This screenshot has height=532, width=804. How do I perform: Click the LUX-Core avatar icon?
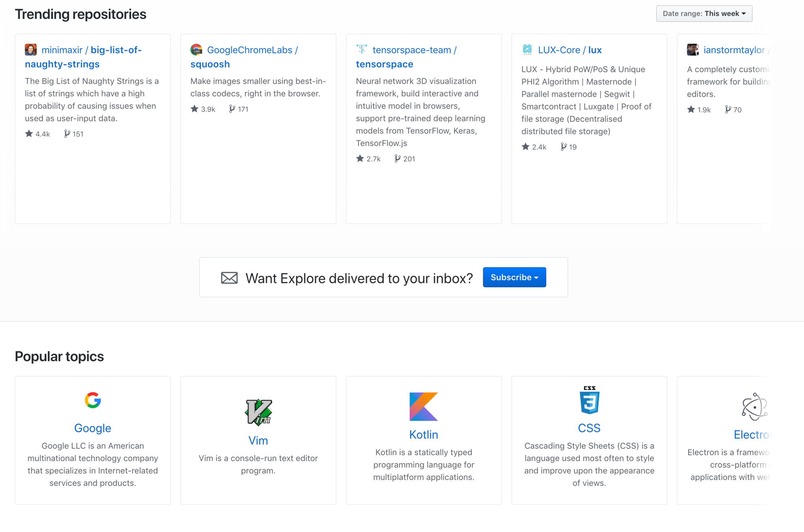coord(527,50)
